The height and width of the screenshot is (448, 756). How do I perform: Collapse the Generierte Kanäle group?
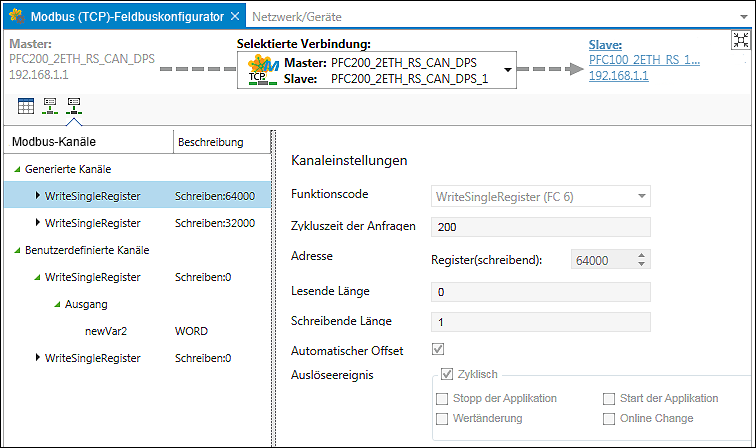click(17, 169)
